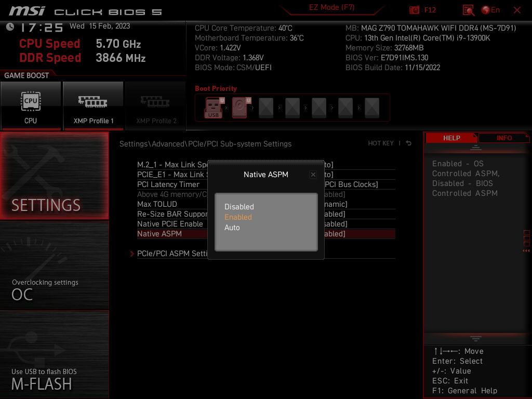Select the PCI Latency Timer setting
The image size is (532, 399).
tap(266, 184)
